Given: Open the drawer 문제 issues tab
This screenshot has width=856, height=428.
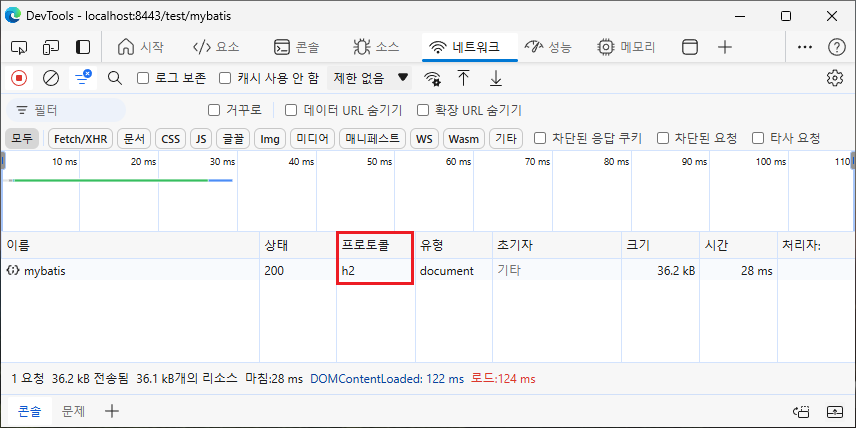Looking at the screenshot, I should 73,412.
